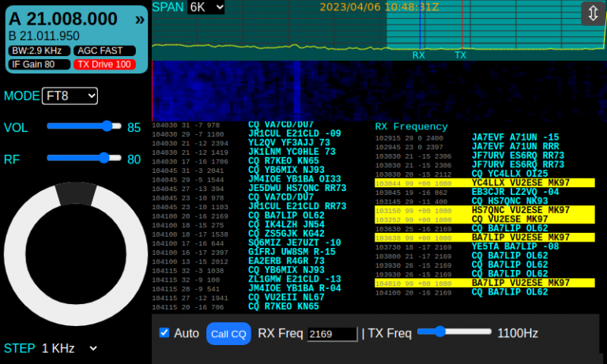Select the VFO B frequency 21.011.950
This screenshot has width=607, height=364.
click(44, 36)
